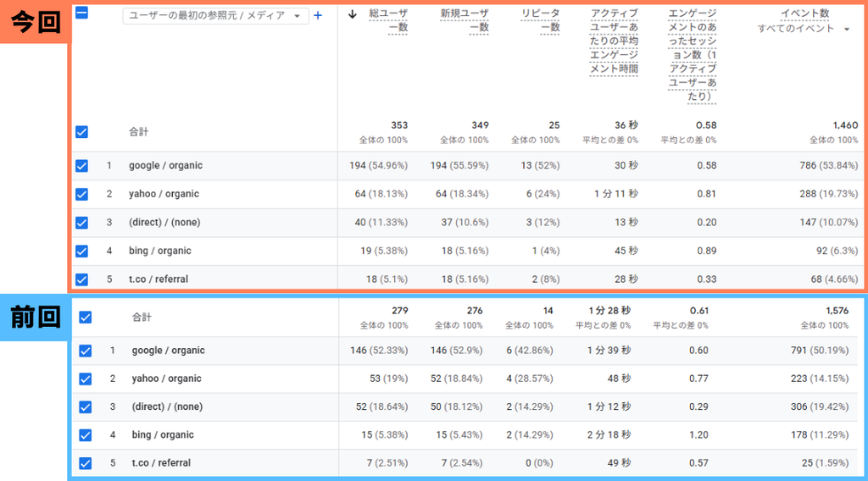Click the plus icon to add a dimension
Image resolution: width=868 pixels, height=481 pixels.
(318, 15)
